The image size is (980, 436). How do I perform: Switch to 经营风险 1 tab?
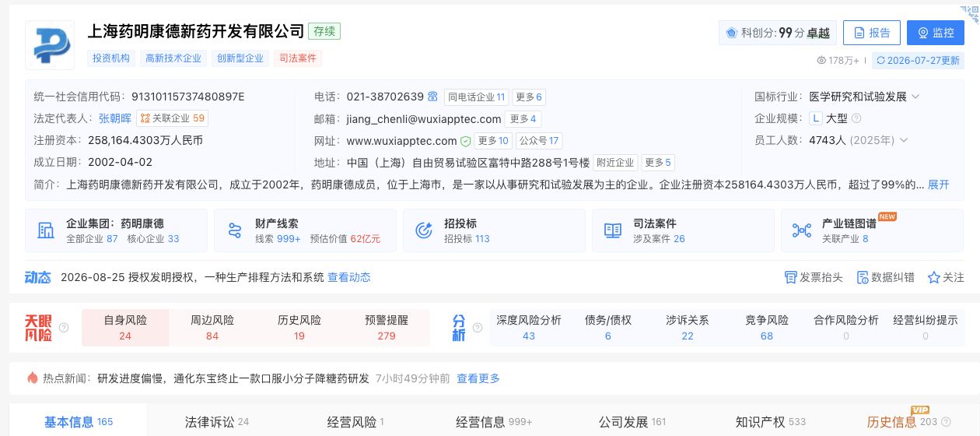coord(355,422)
